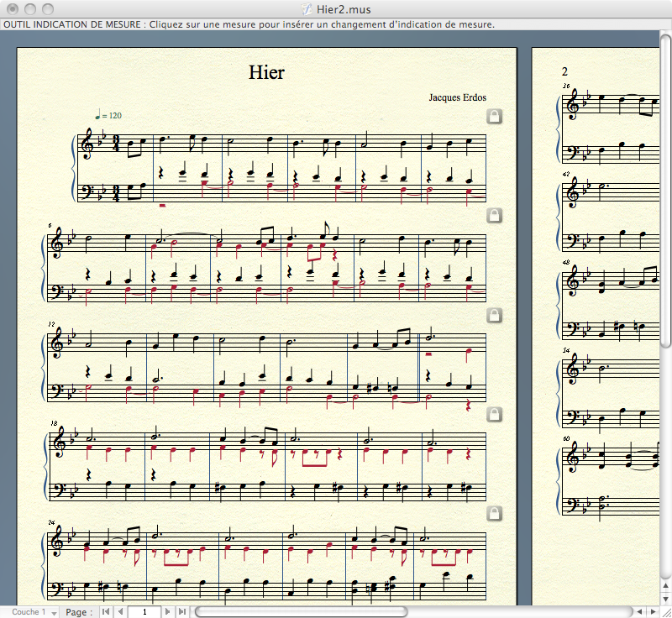Select the composer name Jacques Erdos
Image resolution: width=672 pixels, height=618 pixels.
457,97
